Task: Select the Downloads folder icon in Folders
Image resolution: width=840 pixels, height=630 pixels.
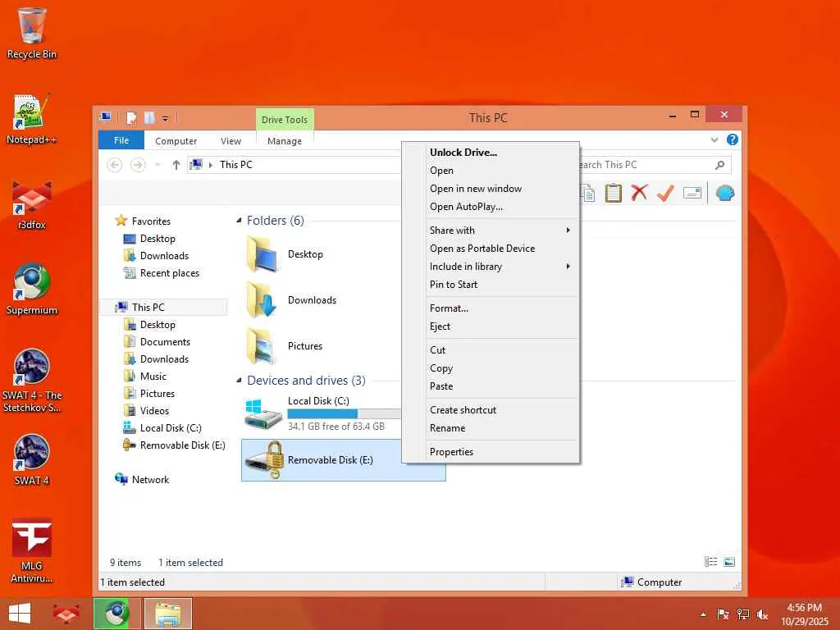Action: pyautogui.click(x=262, y=300)
